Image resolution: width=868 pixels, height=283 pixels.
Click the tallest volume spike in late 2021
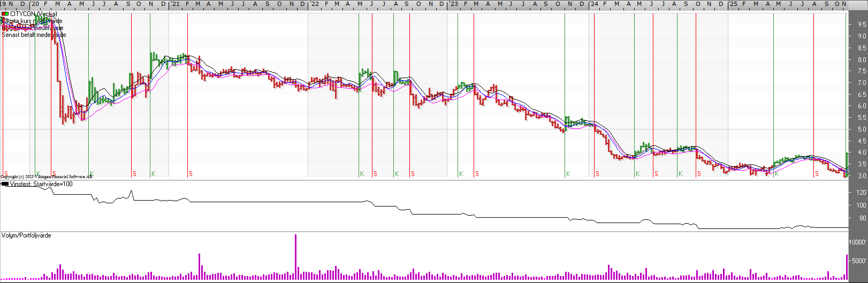click(295, 257)
